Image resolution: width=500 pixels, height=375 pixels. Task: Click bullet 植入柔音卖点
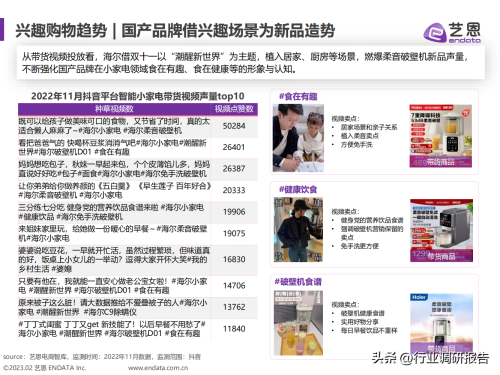coord(360,136)
